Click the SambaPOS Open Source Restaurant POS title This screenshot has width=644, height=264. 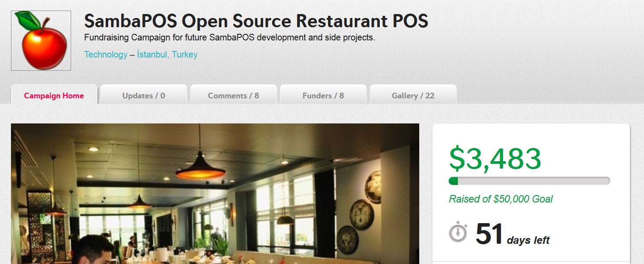[256, 21]
